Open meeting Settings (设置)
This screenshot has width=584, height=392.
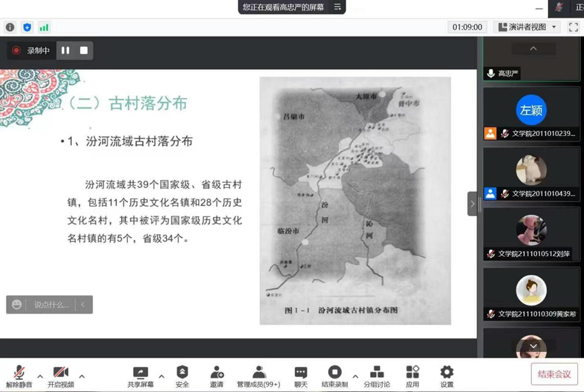(x=447, y=375)
